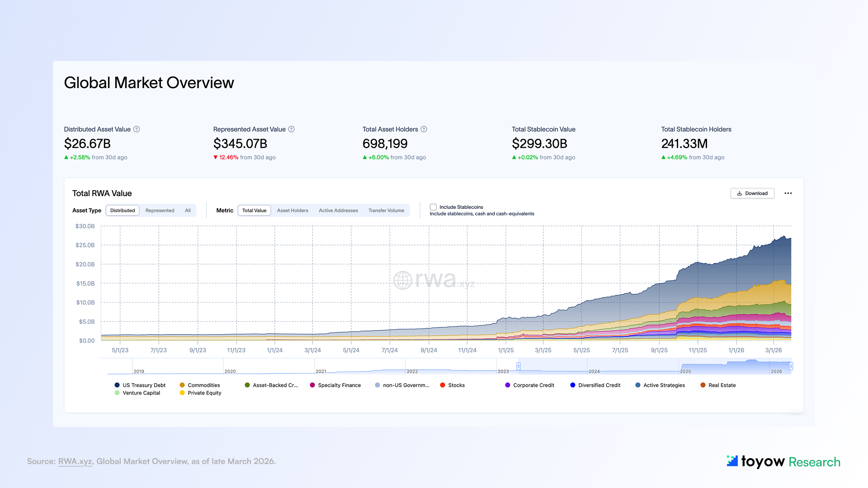Switch metric to Asset Holders
Viewport: 868px width, 488px height.
(292, 211)
